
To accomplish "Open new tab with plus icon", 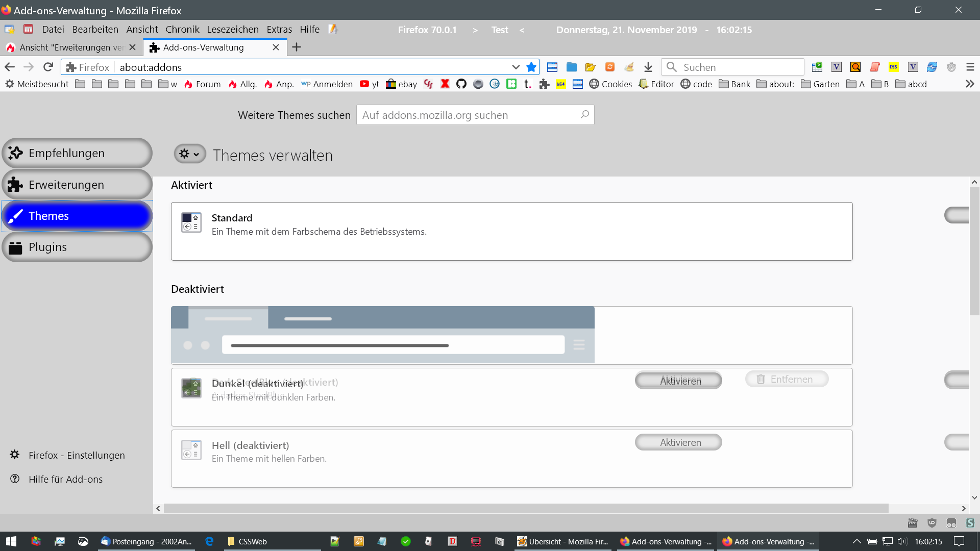I will click(297, 47).
